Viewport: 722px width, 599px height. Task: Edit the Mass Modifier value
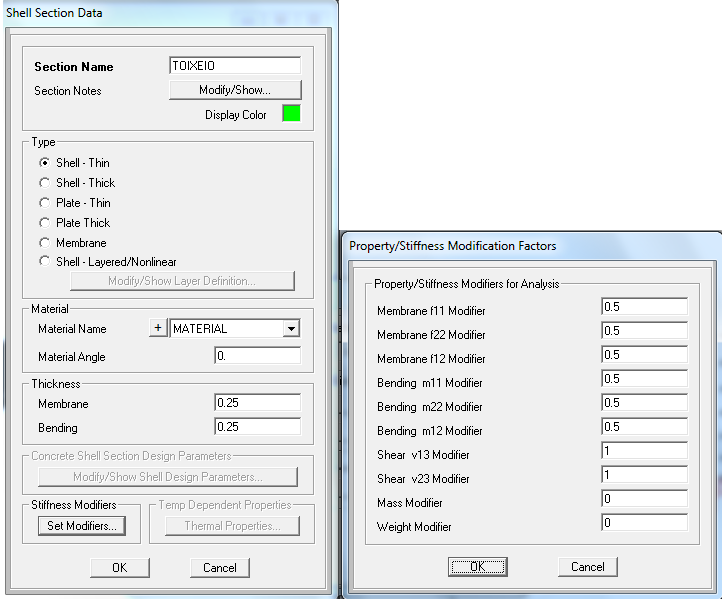click(x=644, y=498)
